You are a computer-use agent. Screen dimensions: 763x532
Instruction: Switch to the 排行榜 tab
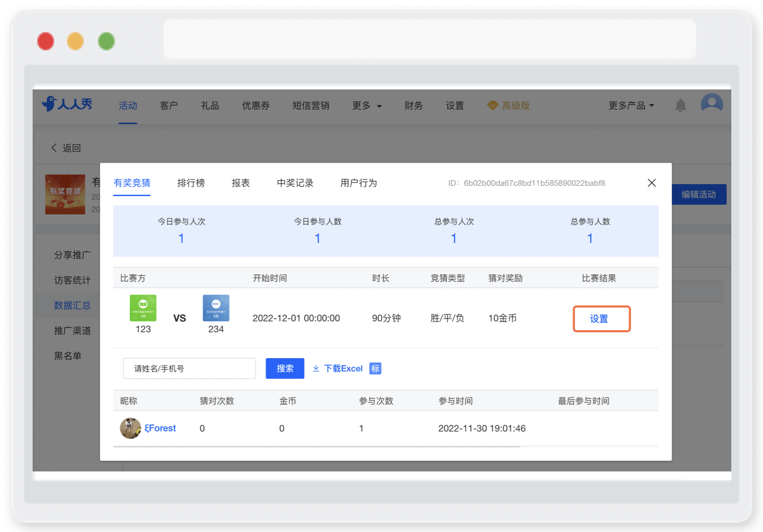click(191, 183)
